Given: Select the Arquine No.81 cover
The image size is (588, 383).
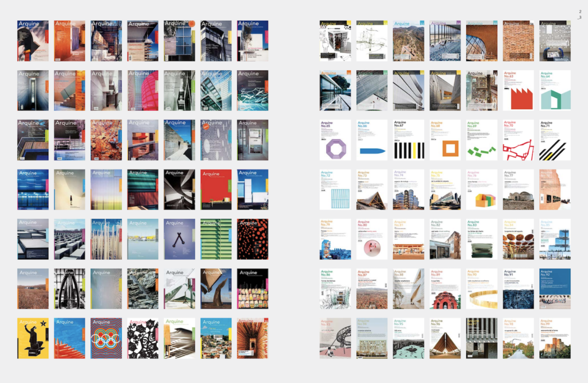Looking at the screenshot, I should [409, 239].
